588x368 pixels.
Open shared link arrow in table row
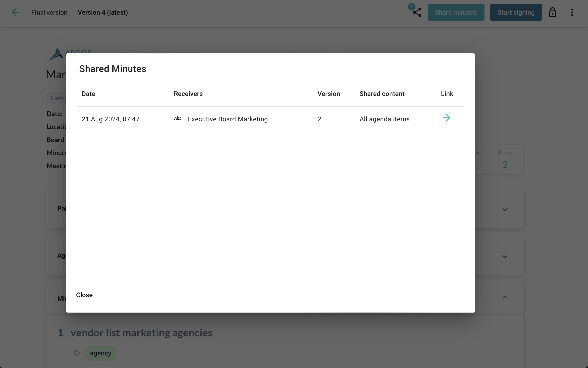click(x=446, y=118)
